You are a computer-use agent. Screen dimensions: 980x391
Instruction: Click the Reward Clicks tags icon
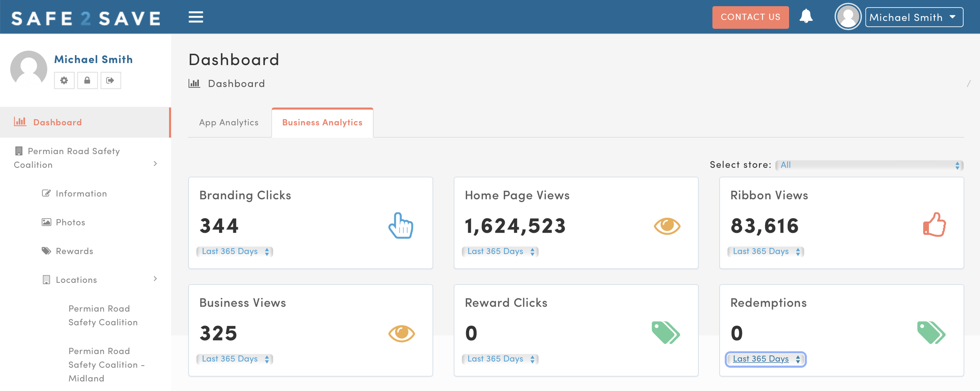pyautogui.click(x=666, y=333)
